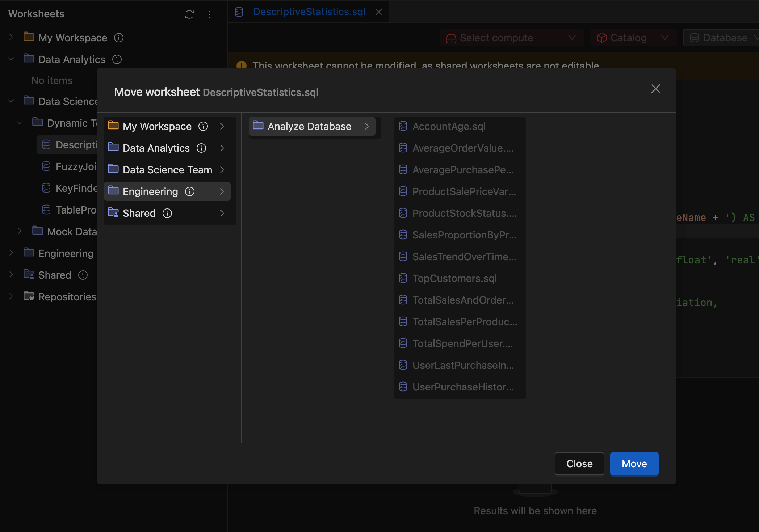Select AveragePurchasePe worksheet in list
759x532 pixels.
tap(457, 170)
